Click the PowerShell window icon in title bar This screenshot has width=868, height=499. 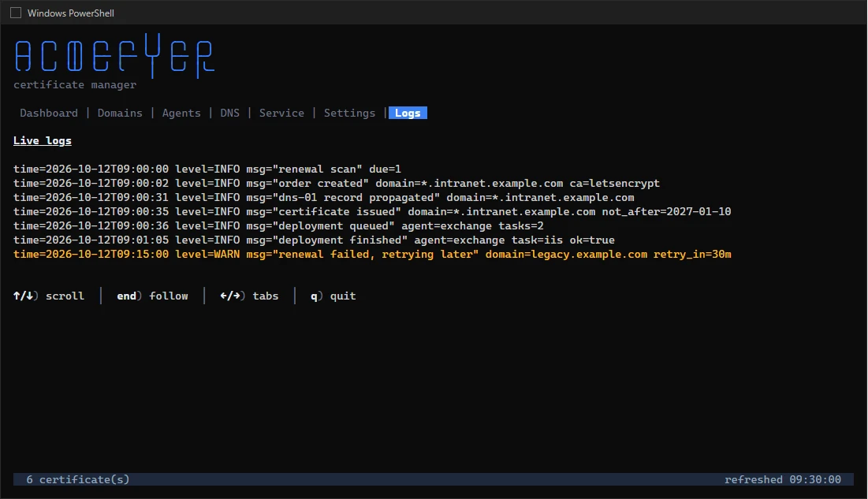tap(16, 13)
